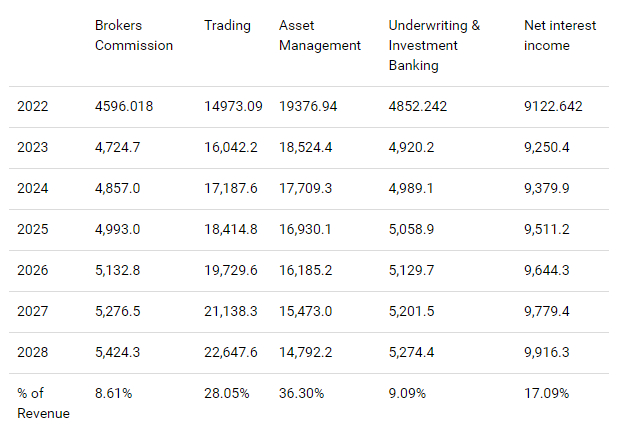Click the % of Revenue row label
The width and height of the screenshot is (620, 430).
tap(43, 403)
